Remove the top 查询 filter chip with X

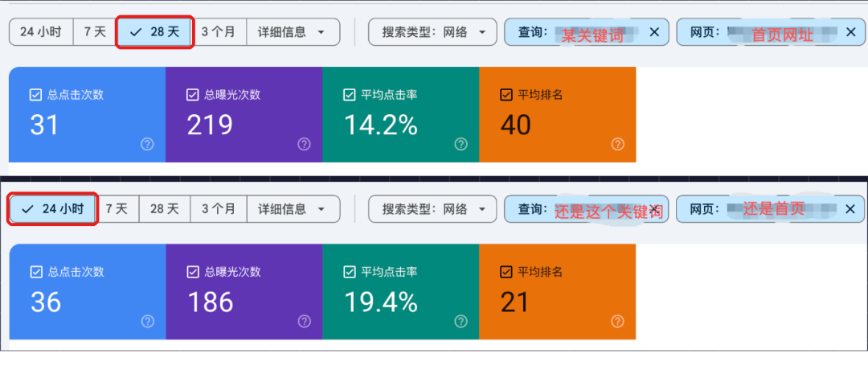click(654, 32)
